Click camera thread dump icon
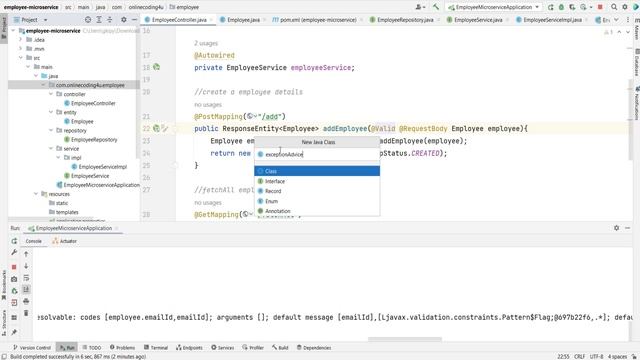 14,279
